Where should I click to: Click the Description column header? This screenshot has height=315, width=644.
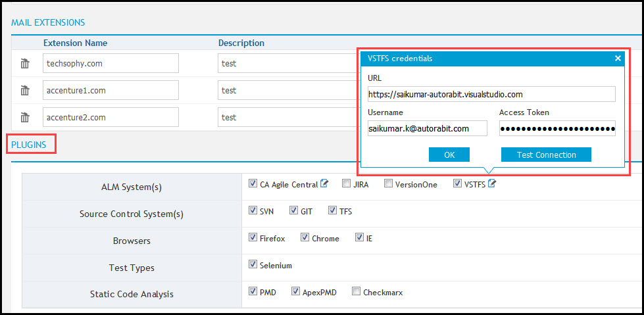[x=241, y=43]
